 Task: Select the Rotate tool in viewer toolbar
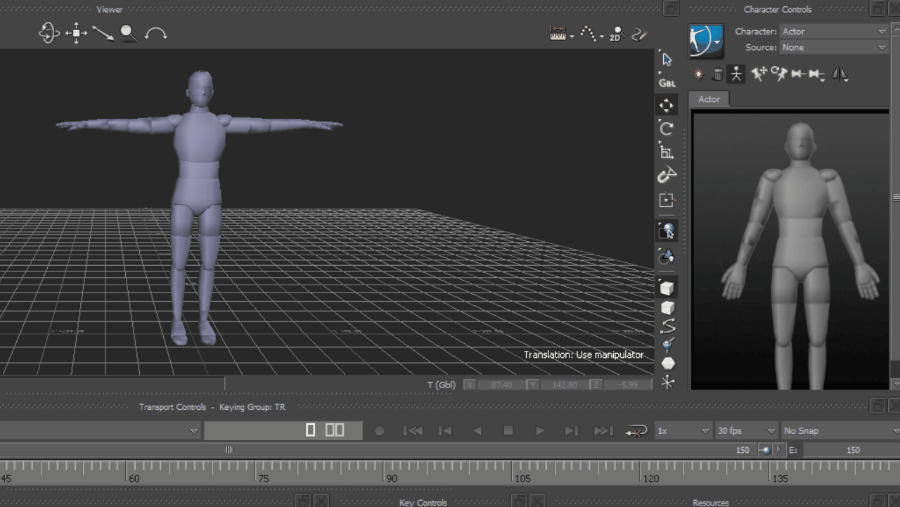(667, 128)
